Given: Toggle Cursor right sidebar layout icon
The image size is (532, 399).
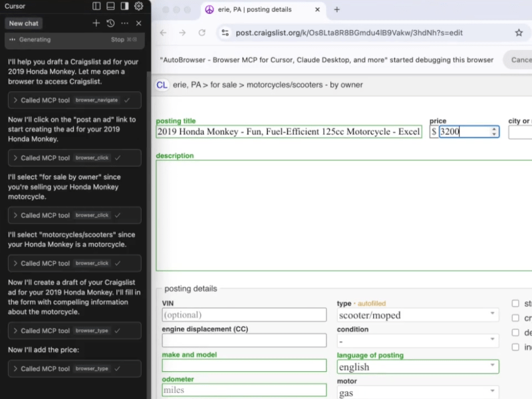Looking at the screenshot, I should click(124, 6).
